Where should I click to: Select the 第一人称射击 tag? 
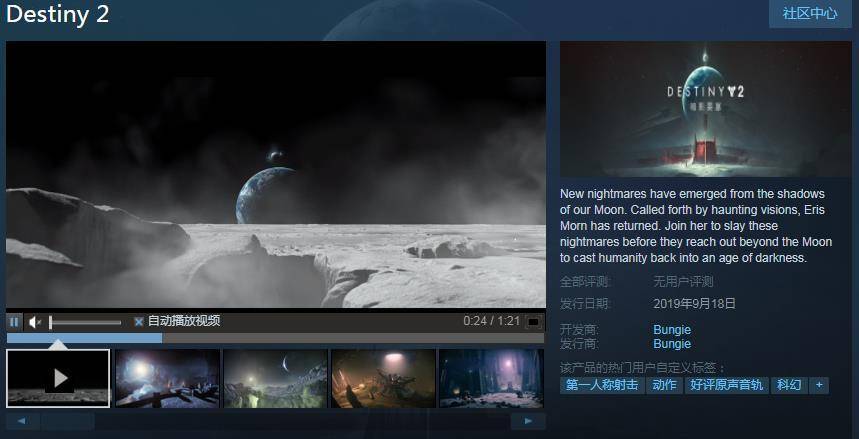pos(602,385)
